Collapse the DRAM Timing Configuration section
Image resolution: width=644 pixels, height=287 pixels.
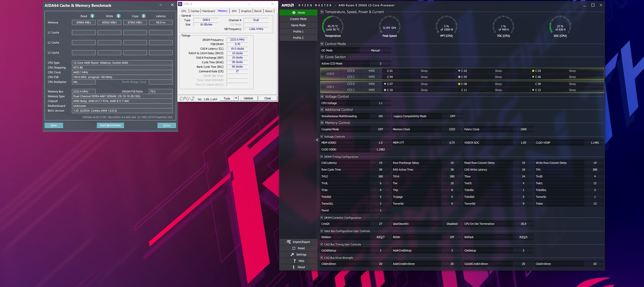coord(322,156)
